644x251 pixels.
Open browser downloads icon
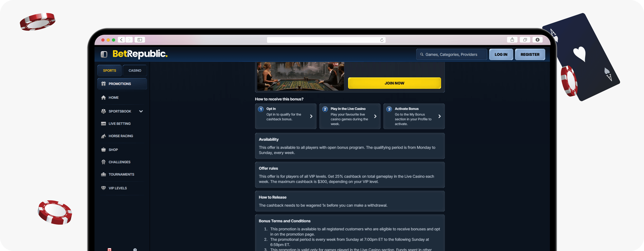point(537,40)
